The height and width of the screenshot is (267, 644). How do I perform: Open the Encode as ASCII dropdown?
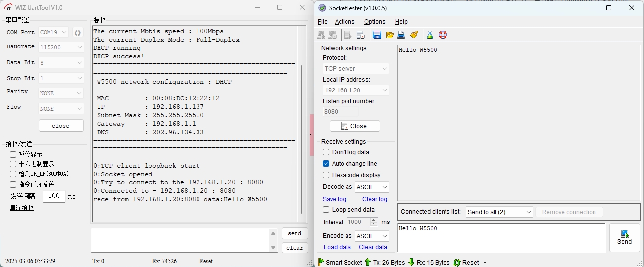click(372, 236)
